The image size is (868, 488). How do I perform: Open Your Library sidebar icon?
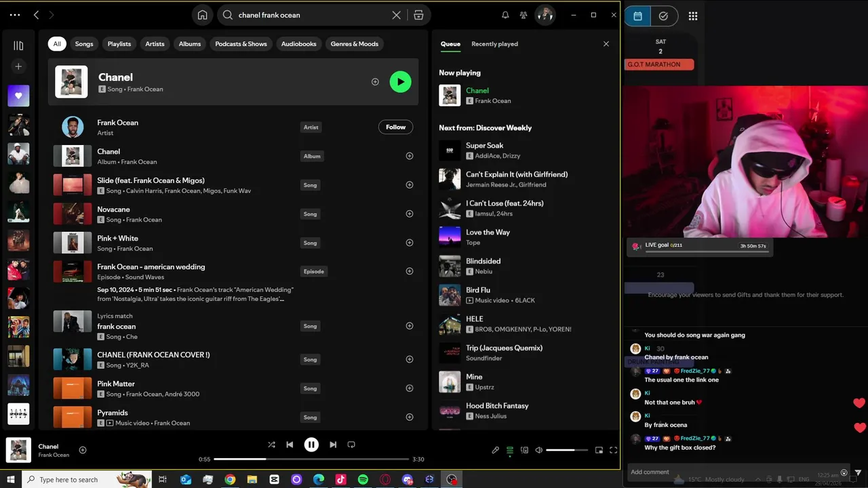click(x=18, y=45)
